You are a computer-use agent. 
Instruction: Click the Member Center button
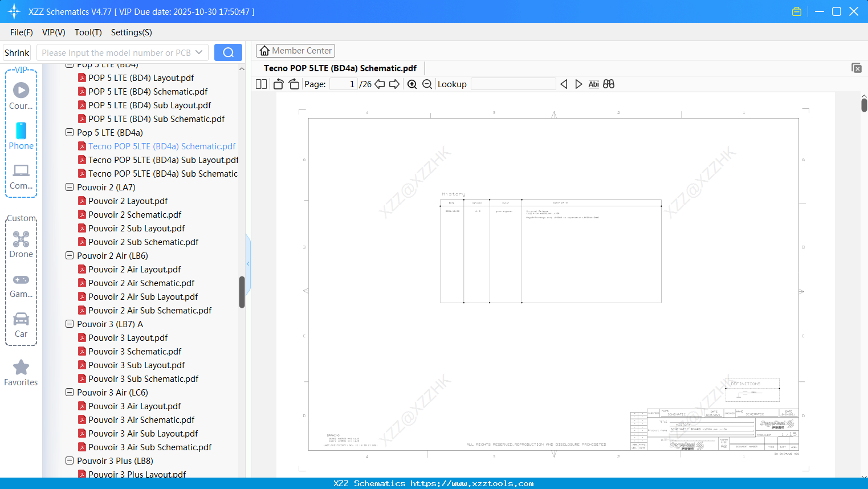point(295,51)
